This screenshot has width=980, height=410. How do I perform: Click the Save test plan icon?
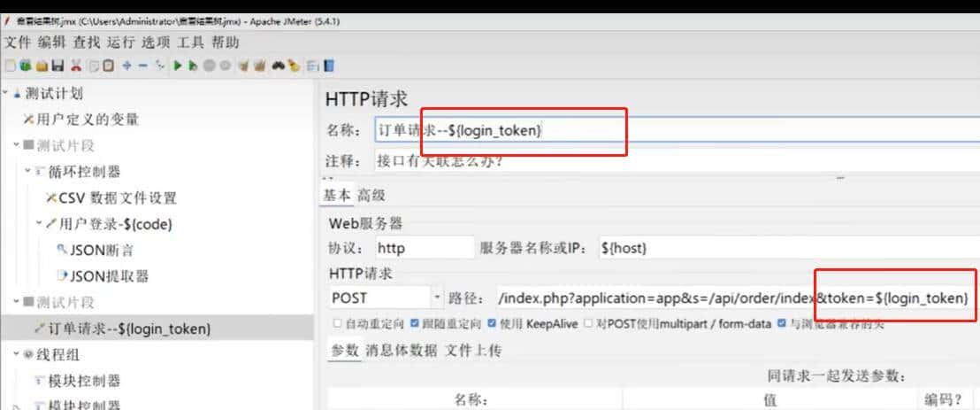tap(57, 66)
